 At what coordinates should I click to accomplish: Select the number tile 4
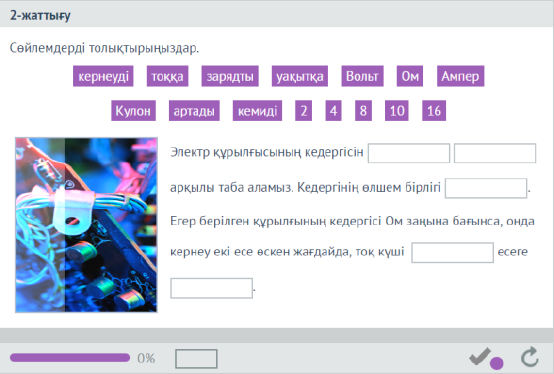pos(333,111)
